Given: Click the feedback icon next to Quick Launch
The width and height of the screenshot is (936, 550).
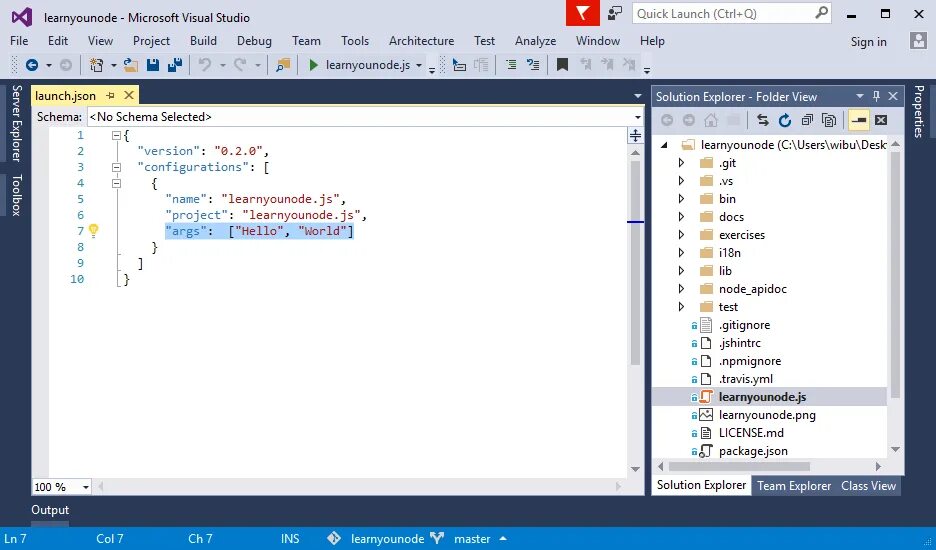Looking at the screenshot, I should point(615,13).
